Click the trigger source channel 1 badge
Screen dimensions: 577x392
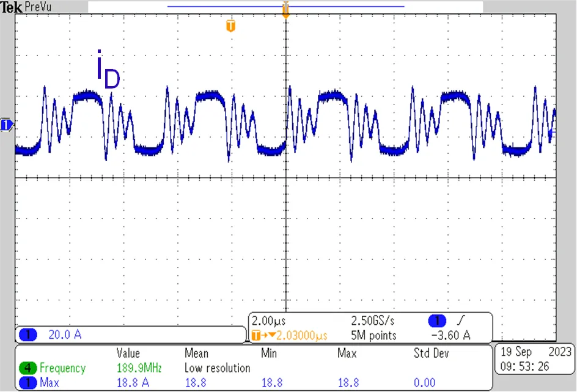pyautogui.click(x=436, y=321)
